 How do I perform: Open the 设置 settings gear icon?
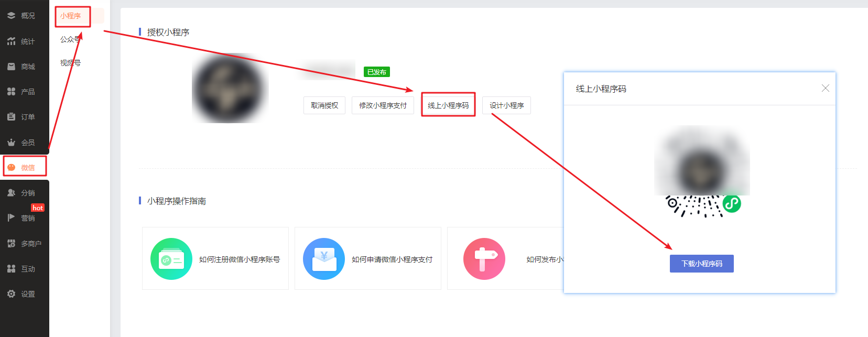tap(11, 294)
